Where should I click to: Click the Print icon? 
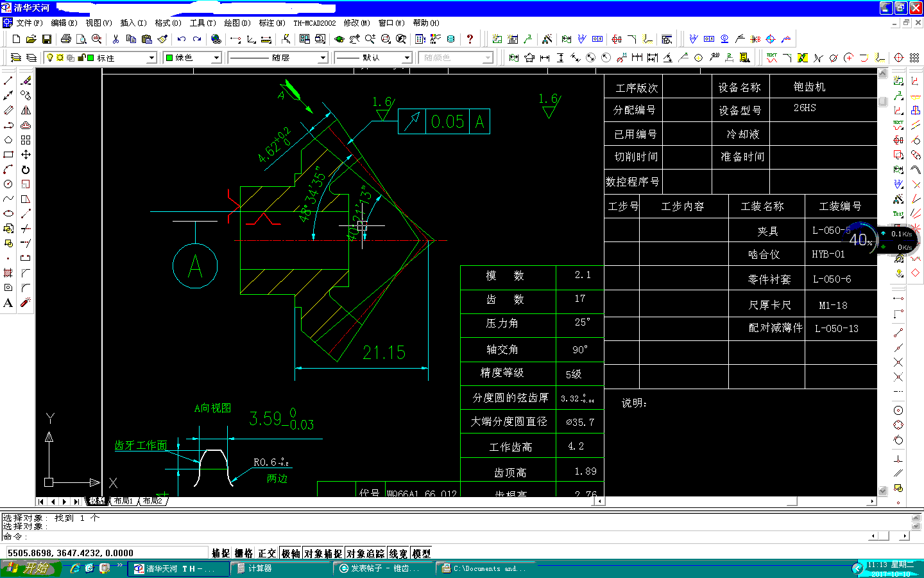pyautogui.click(x=65, y=39)
